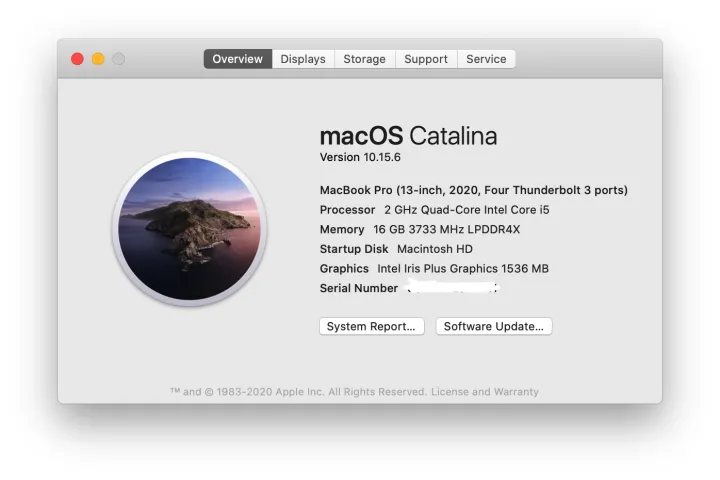Click the Serial Number label

point(359,288)
